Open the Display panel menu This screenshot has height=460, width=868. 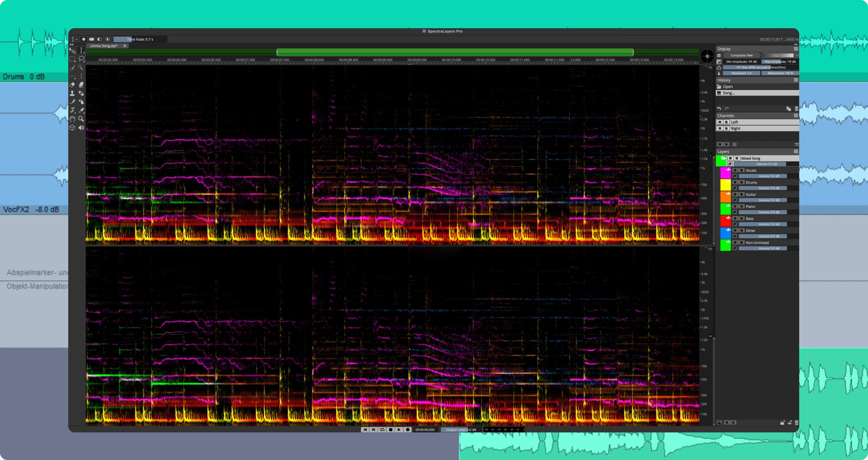tap(796, 49)
